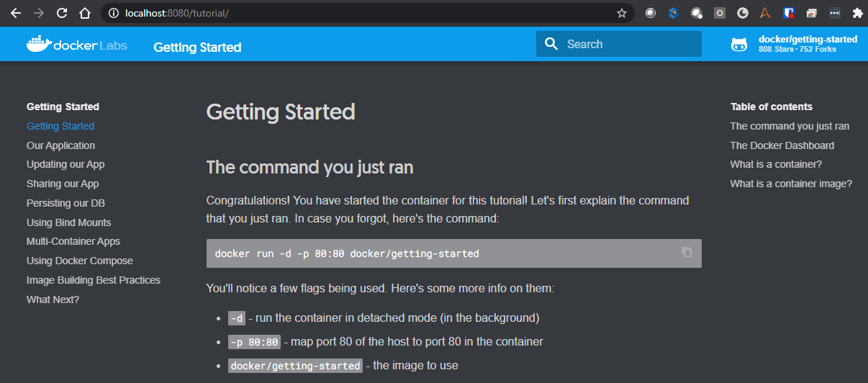Reload the page with the refresh icon

click(62, 13)
